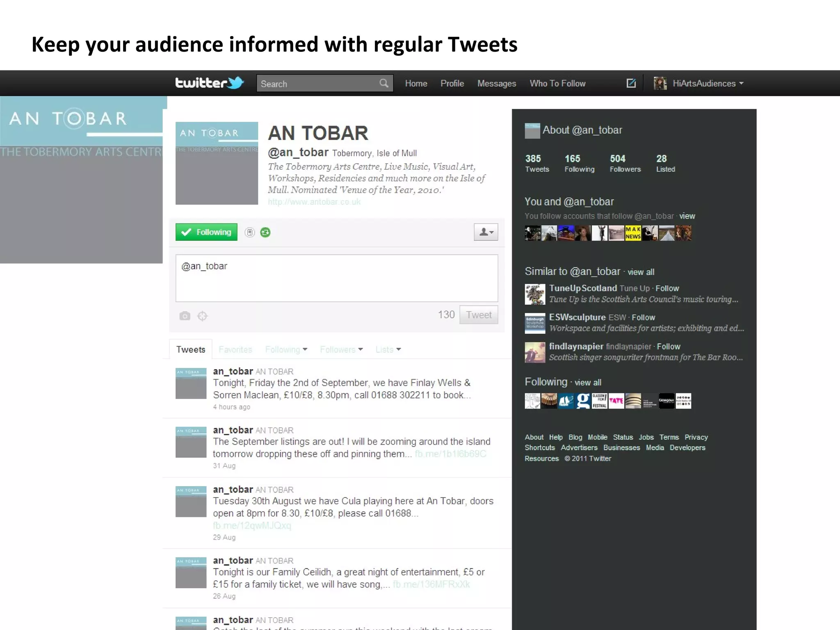Open Messages in top navigation
Screen dimensions: 840x630
click(x=497, y=83)
